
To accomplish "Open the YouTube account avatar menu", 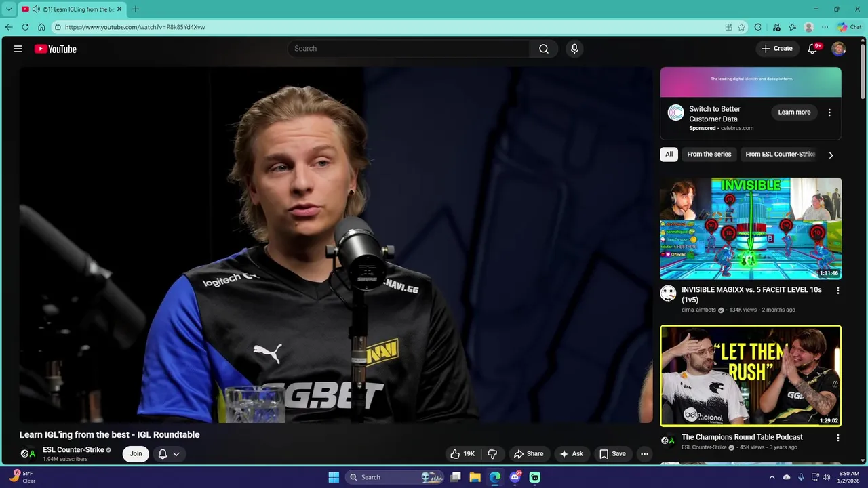I will coord(838,49).
